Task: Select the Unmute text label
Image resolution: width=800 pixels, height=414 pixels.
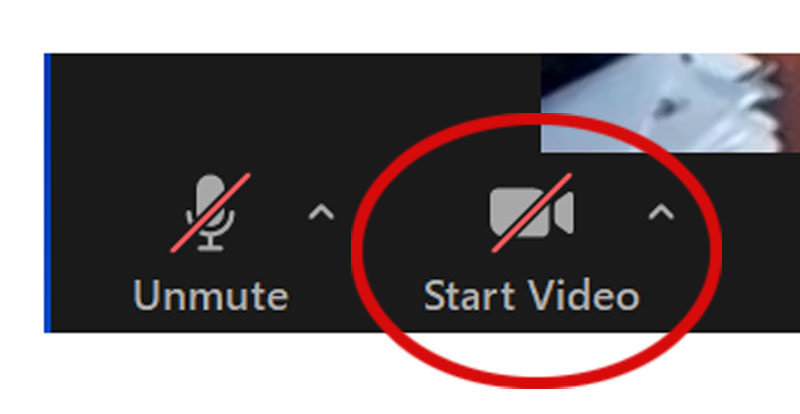Action: pos(211,296)
